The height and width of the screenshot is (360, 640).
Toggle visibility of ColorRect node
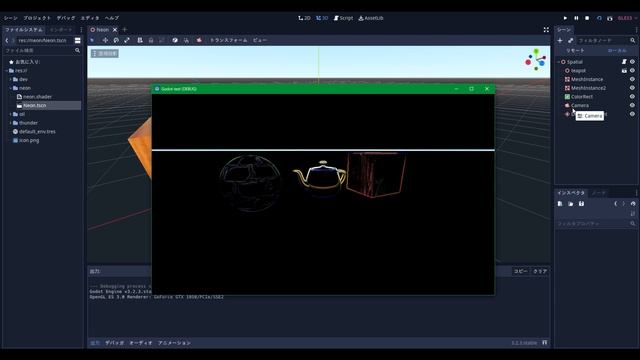pos(632,97)
